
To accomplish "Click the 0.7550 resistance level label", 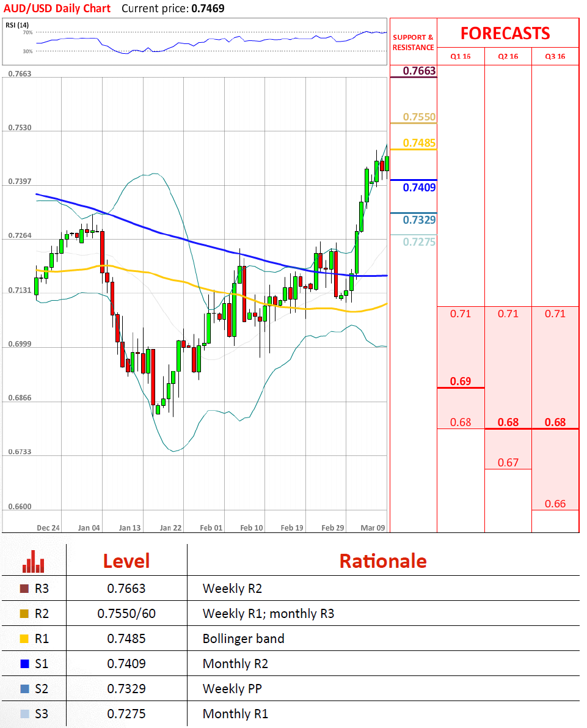I will tap(419, 117).
